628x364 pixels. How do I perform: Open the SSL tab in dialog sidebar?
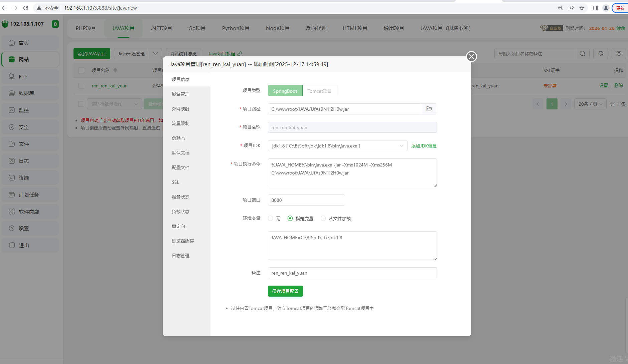point(175,182)
